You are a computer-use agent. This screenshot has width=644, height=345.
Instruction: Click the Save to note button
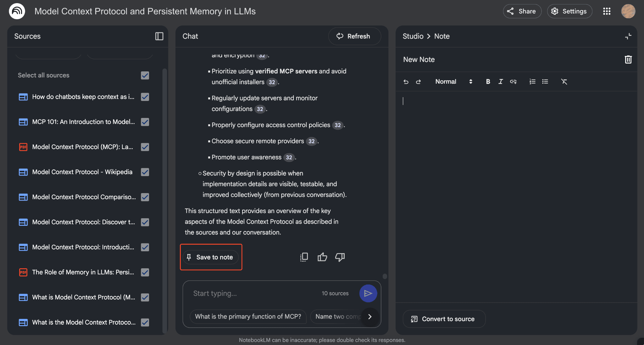pos(210,257)
